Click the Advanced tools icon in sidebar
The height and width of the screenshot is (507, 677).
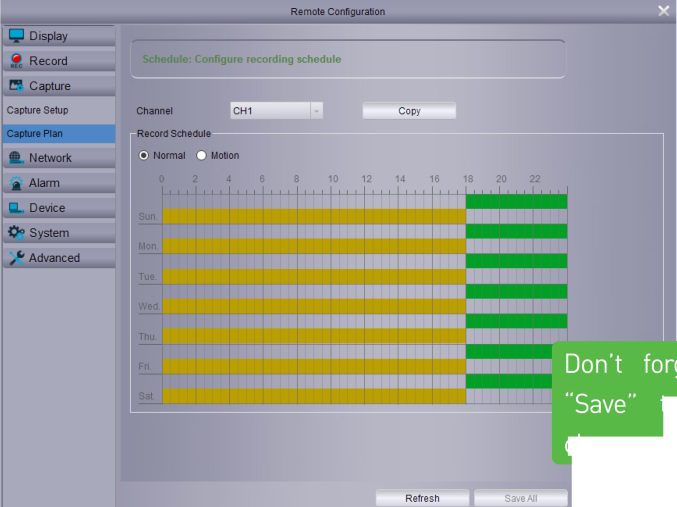click(x=16, y=258)
